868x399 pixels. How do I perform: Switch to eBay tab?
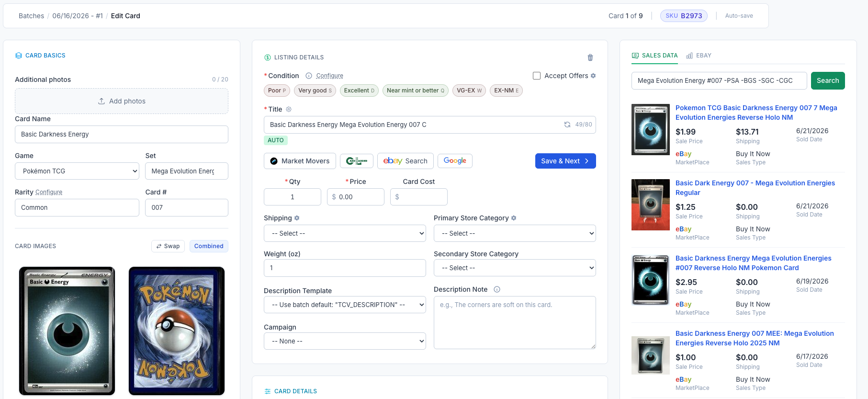pos(699,56)
